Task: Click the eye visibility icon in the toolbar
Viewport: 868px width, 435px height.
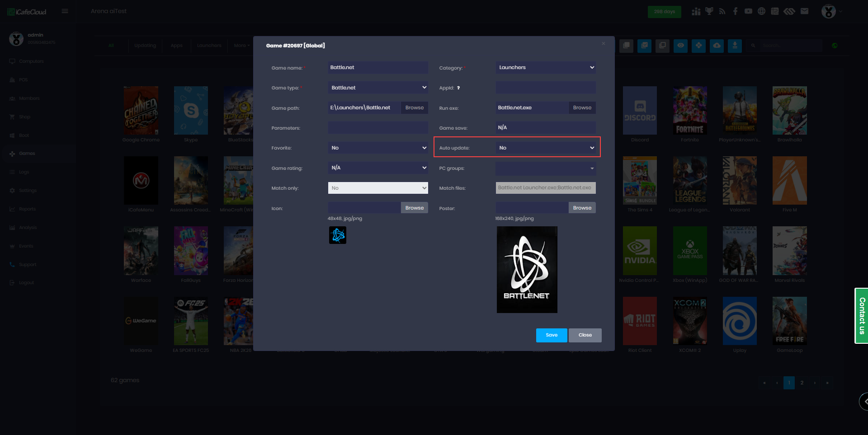Action: click(680, 46)
